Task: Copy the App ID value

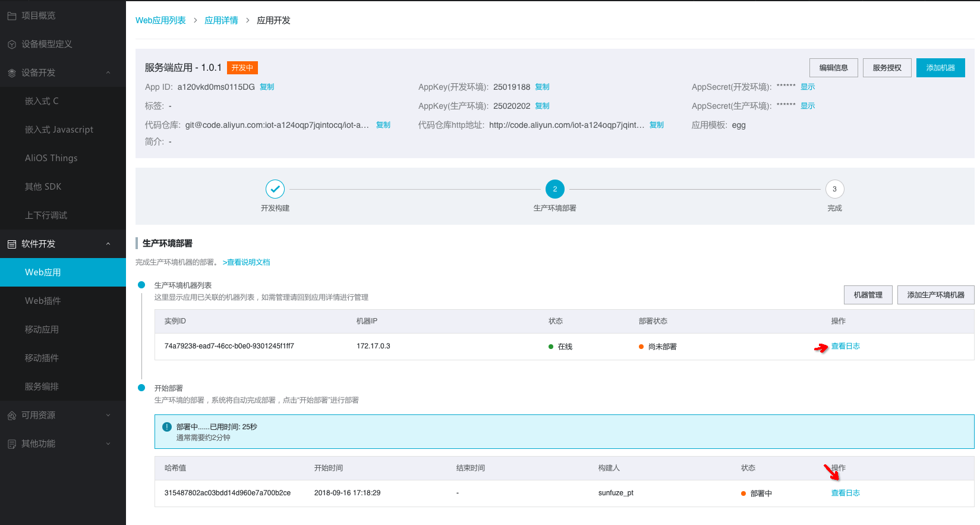Action: click(x=267, y=87)
